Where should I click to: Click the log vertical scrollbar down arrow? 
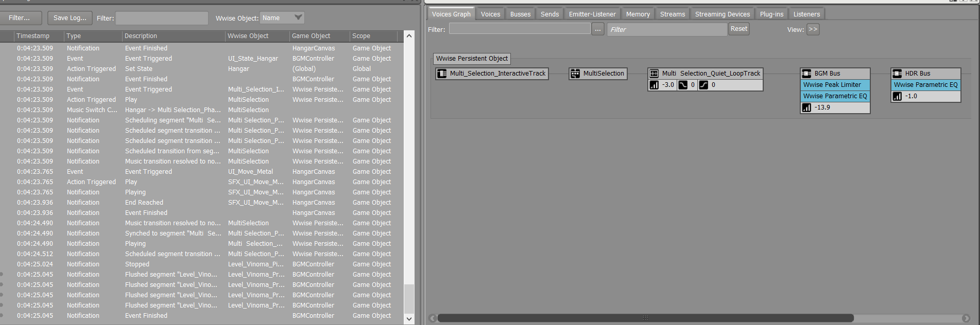tap(409, 319)
